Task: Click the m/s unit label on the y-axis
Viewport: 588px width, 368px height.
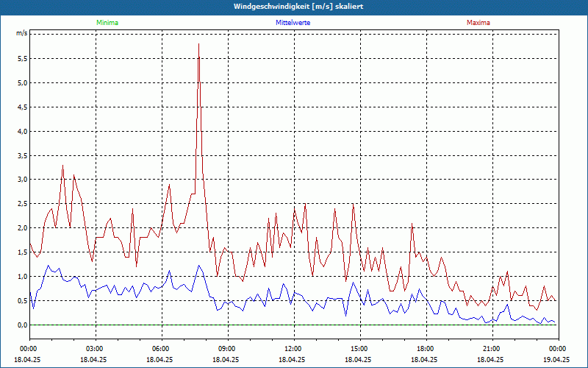Action: coord(21,33)
